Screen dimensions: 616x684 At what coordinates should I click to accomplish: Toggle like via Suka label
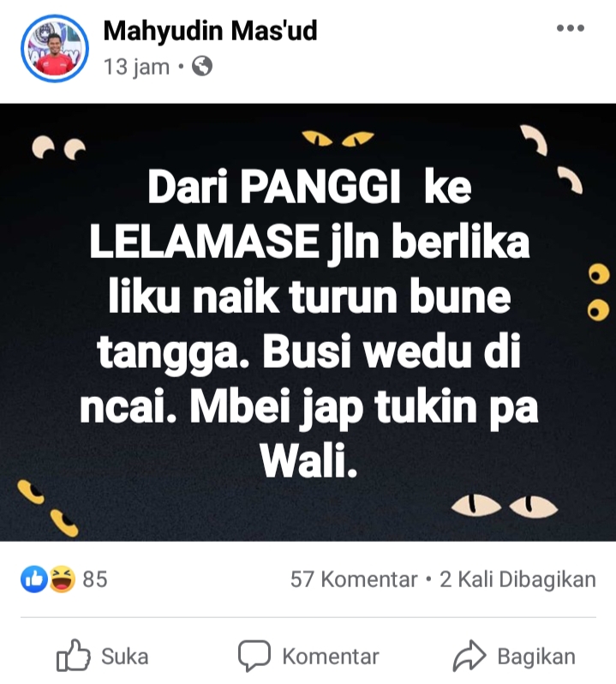pyautogui.click(x=125, y=657)
